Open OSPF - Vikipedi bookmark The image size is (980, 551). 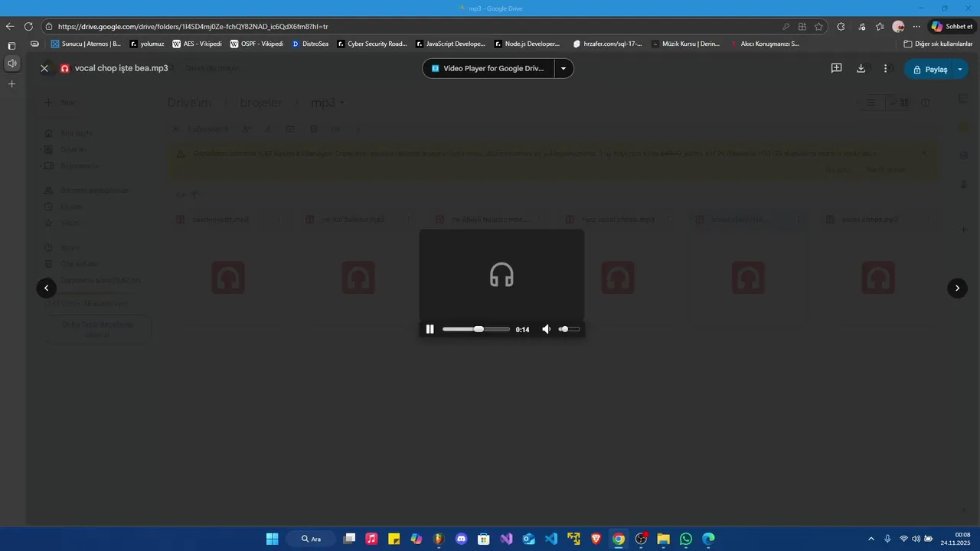[256, 44]
